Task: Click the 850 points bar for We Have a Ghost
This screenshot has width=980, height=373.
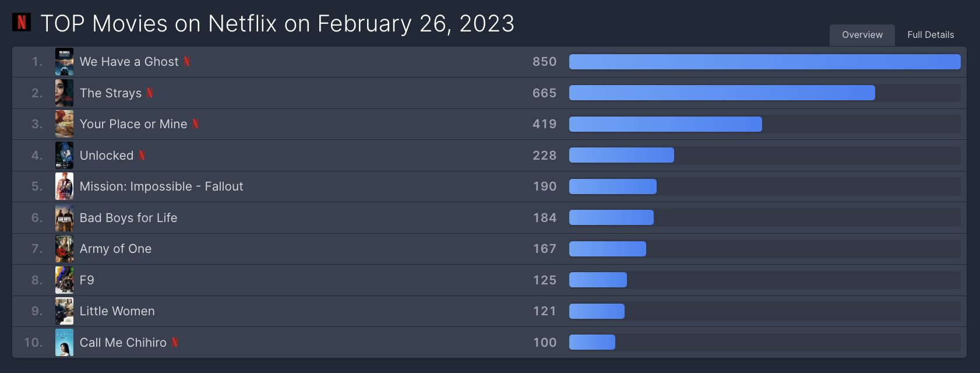Action: pyautogui.click(x=765, y=62)
